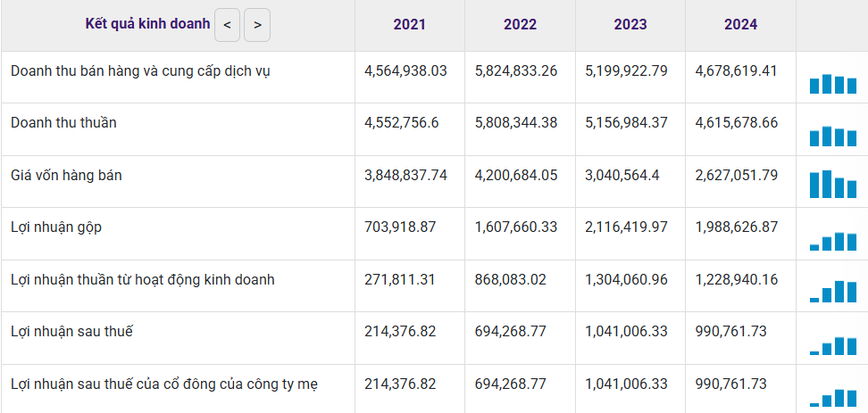The height and width of the screenshot is (413, 868).
Task: Click the next period arrow button
Action: (x=257, y=25)
